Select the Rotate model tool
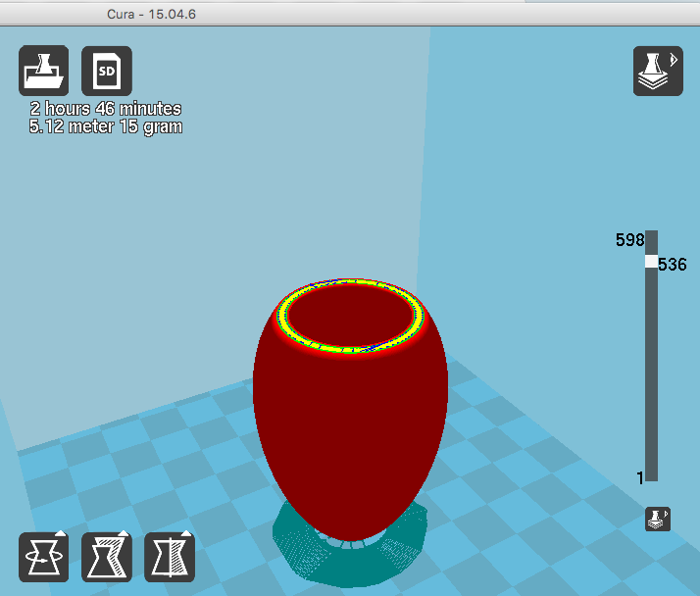Image resolution: width=700 pixels, height=596 pixels. 44,557
